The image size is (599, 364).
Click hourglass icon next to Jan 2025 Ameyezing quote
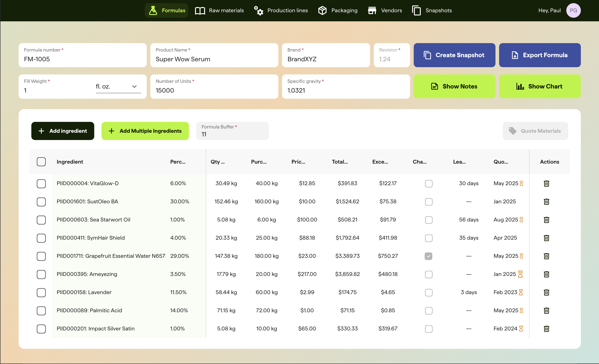point(520,274)
